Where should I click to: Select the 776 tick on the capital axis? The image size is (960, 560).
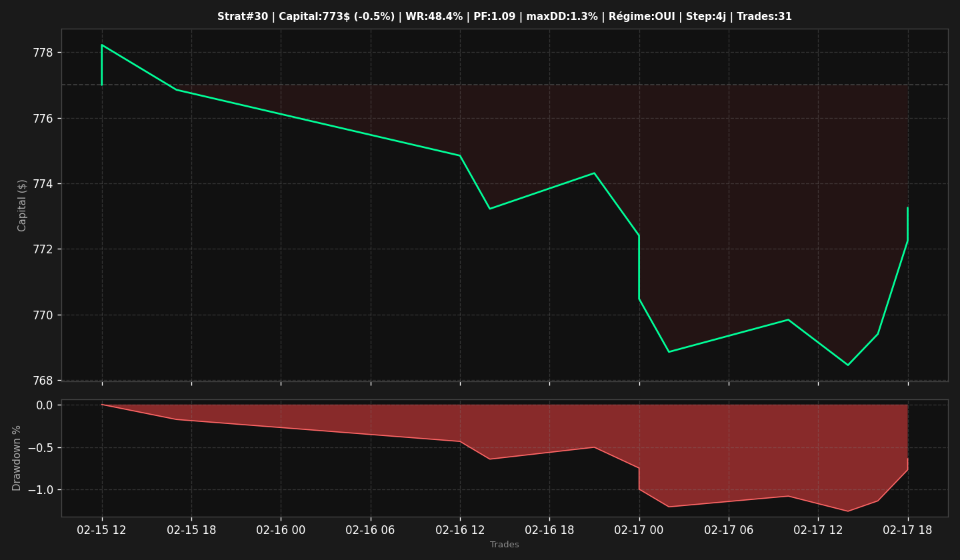tap(42, 119)
